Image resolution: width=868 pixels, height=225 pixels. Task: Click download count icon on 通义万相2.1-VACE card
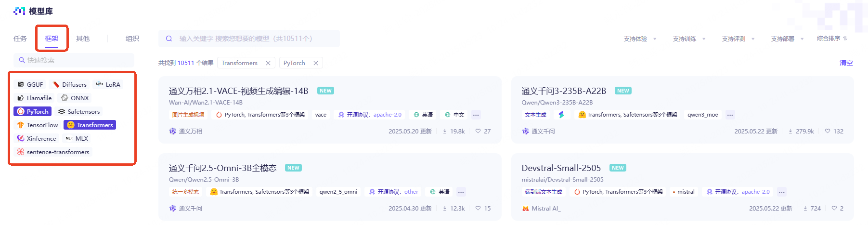445,131
